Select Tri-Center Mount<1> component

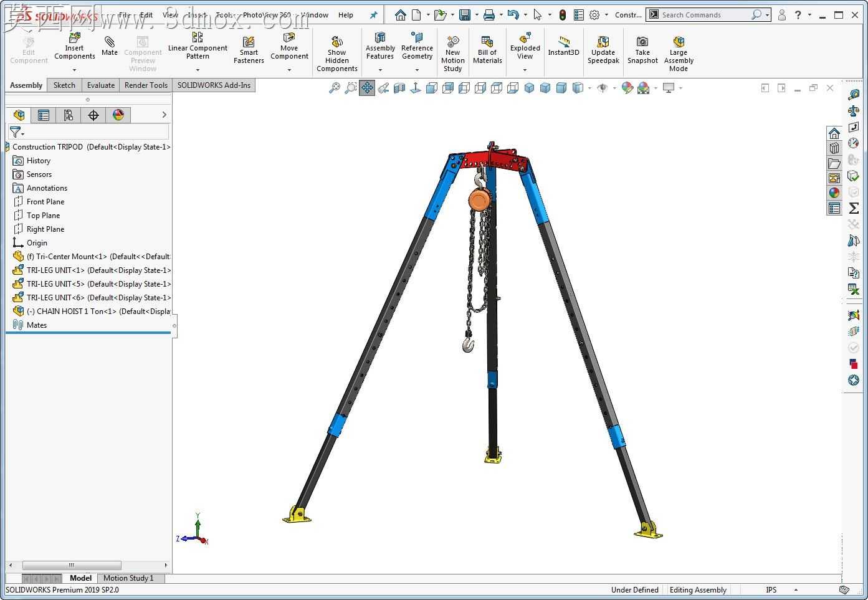click(x=92, y=257)
